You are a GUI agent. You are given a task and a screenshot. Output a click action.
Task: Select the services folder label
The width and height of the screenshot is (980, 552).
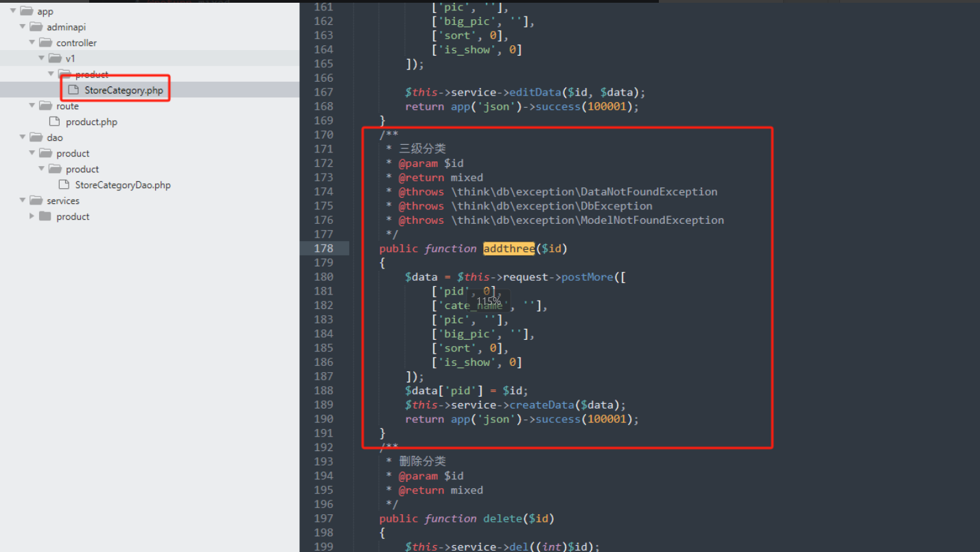(63, 200)
